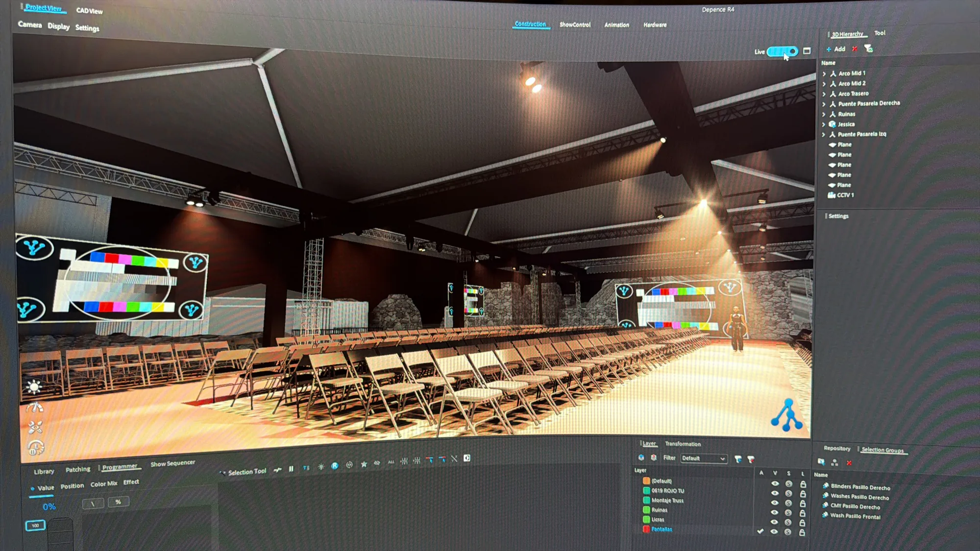The width and height of the screenshot is (980, 551).
Task: Click the pause timer icon in viewport
Action: tap(36, 447)
